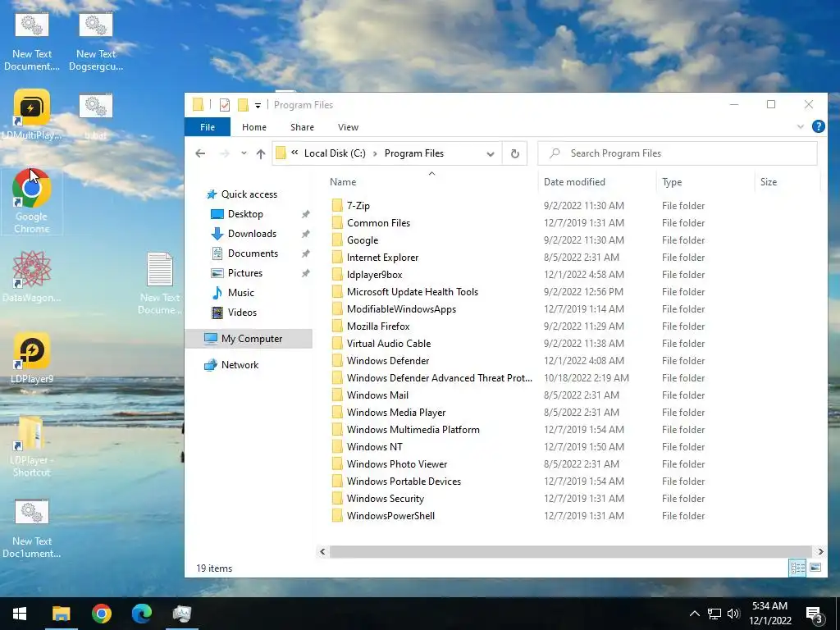Select New Text Doc1ument desktop file
Image resolution: width=840 pixels, height=630 pixels.
(x=32, y=529)
